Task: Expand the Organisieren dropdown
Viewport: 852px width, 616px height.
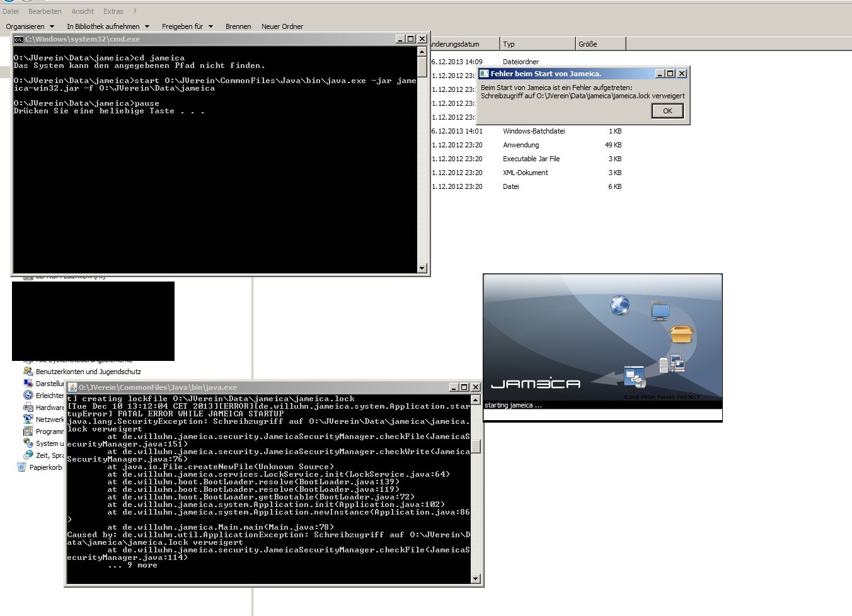Action: coord(30,26)
